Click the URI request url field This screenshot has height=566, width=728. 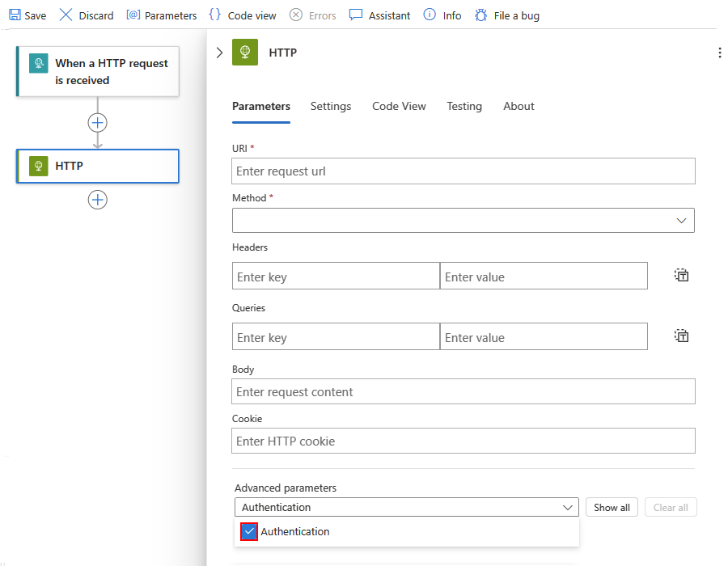pyautogui.click(x=463, y=171)
